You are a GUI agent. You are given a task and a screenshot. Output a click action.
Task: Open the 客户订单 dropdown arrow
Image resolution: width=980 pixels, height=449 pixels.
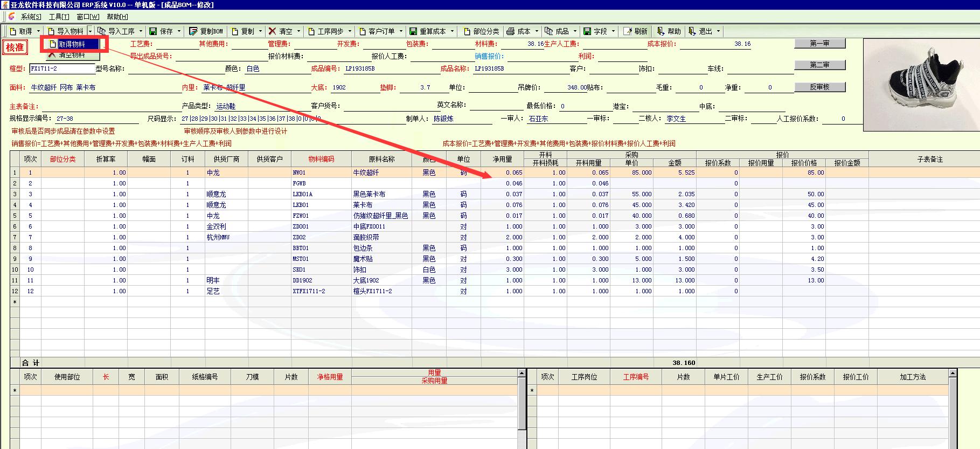[401, 31]
